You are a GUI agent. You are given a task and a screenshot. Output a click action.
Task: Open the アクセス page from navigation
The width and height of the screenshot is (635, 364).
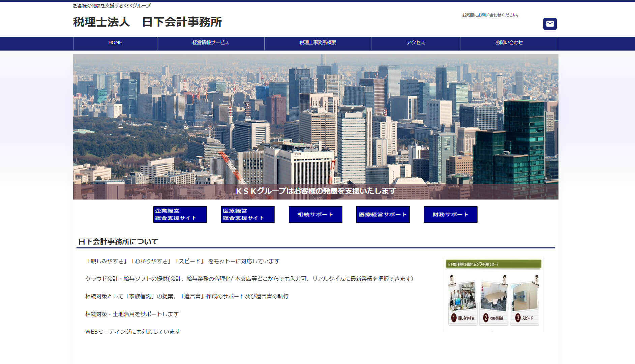[x=416, y=43]
